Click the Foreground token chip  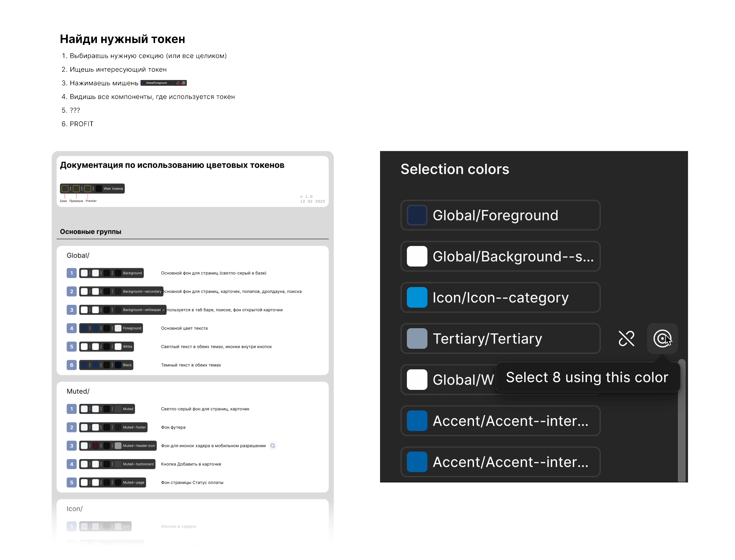111,328
